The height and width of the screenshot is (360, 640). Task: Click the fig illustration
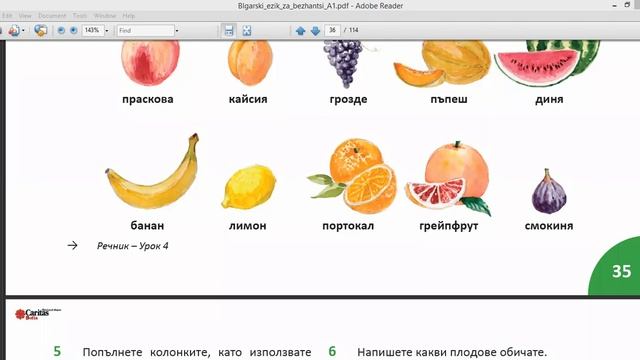[x=549, y=191]
